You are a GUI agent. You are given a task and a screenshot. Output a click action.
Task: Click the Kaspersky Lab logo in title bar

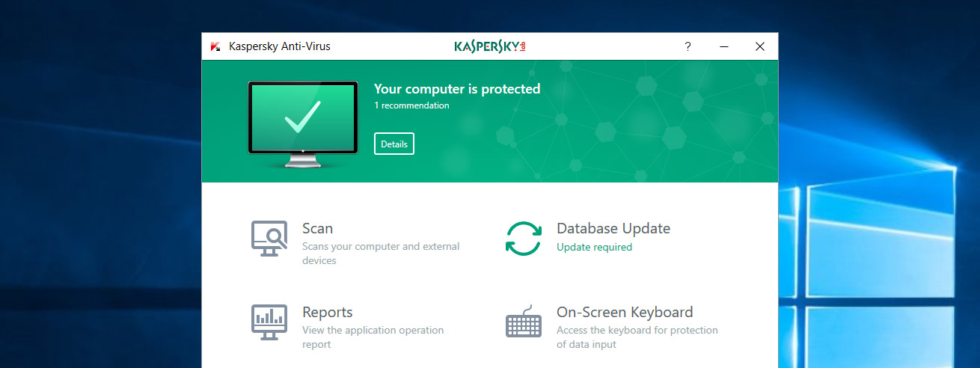(x=490, y=46)
